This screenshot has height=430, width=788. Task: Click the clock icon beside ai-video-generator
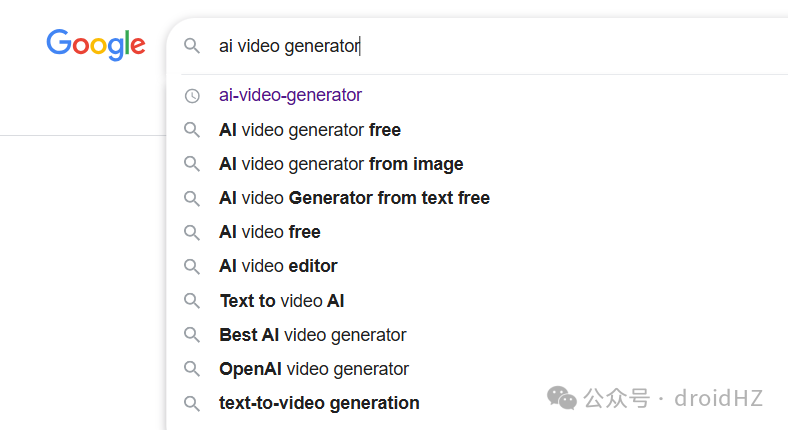click(x=192, y=96)
